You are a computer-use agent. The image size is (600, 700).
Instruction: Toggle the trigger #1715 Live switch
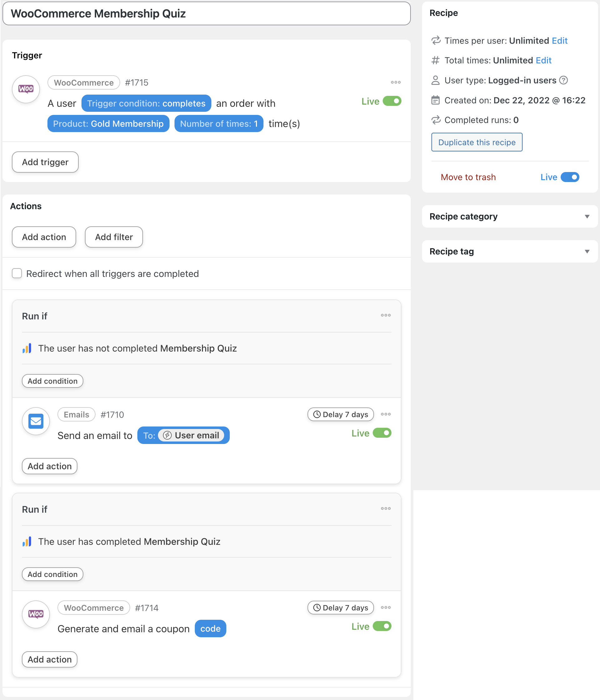(392, 101)
